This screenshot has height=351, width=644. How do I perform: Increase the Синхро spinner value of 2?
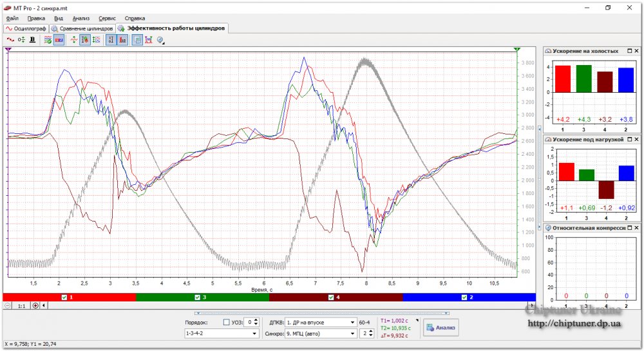(x=371, y=331)
